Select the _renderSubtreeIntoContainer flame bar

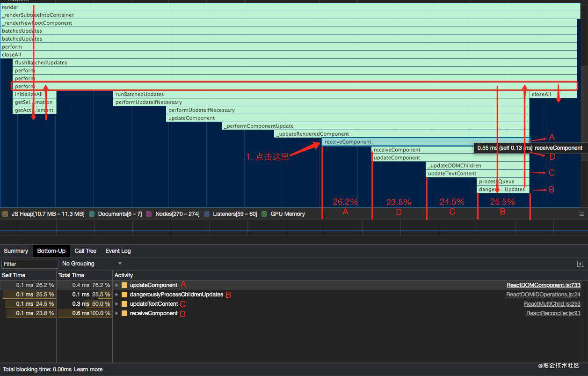(290, 15)
